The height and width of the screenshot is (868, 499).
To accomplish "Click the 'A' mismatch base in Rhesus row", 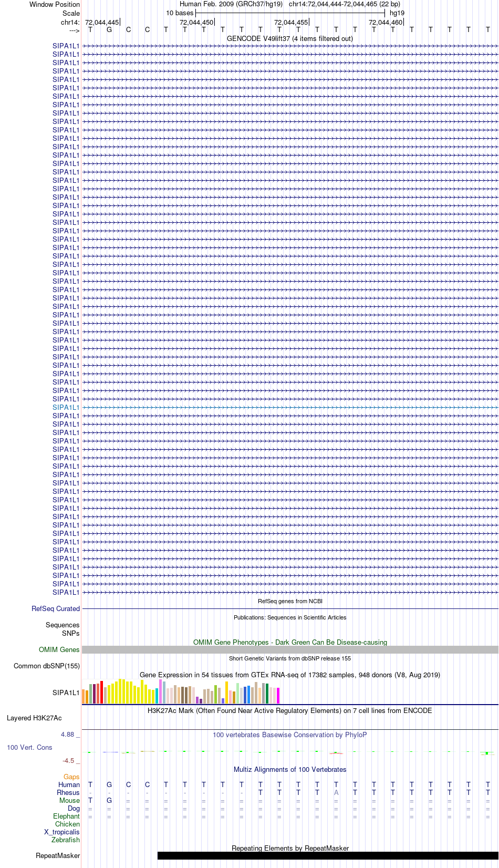I will pyautogui.click(x=336, y=792).
